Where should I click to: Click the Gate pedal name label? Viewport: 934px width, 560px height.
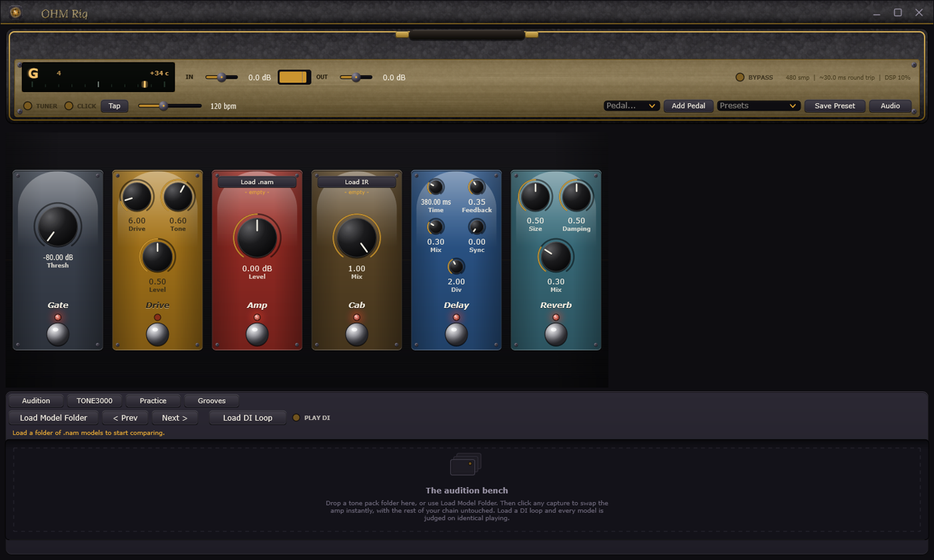[x=58, y=305]
